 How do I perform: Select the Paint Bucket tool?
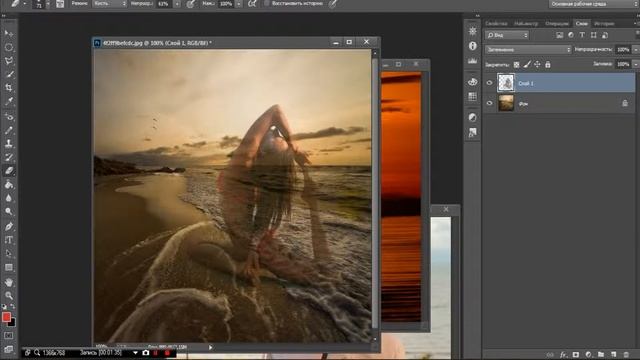8,184
